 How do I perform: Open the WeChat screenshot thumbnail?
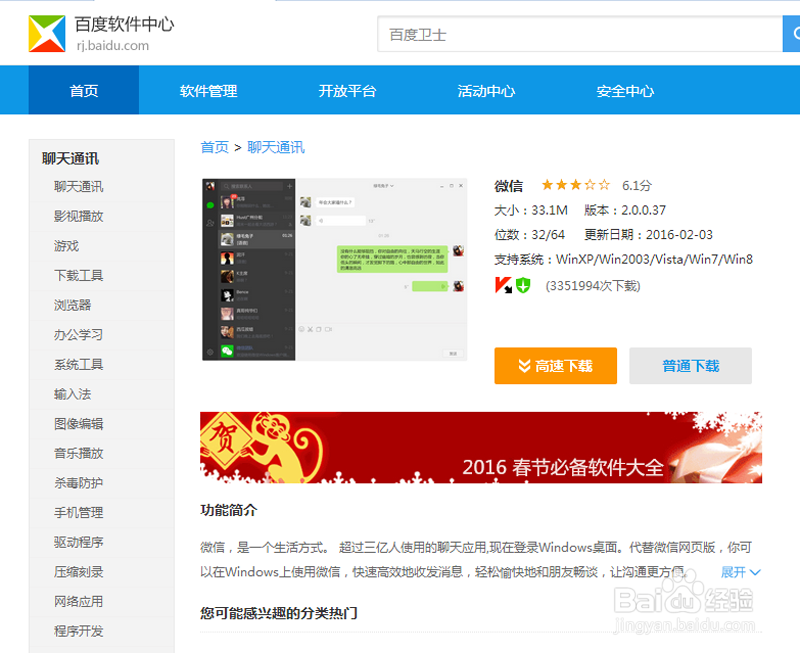334,269
